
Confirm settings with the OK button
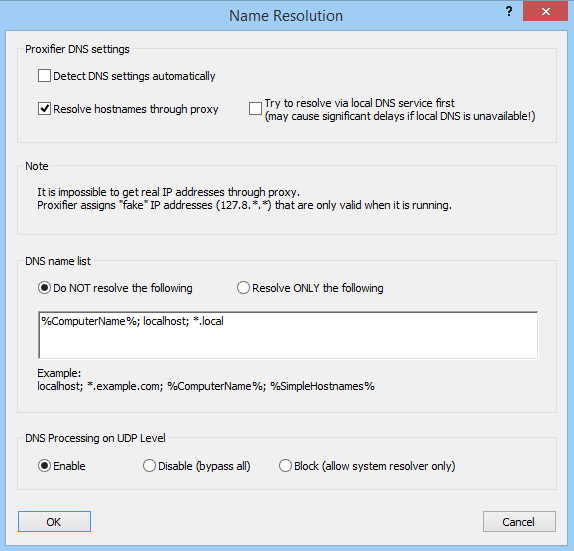click(x=54, y=521)
